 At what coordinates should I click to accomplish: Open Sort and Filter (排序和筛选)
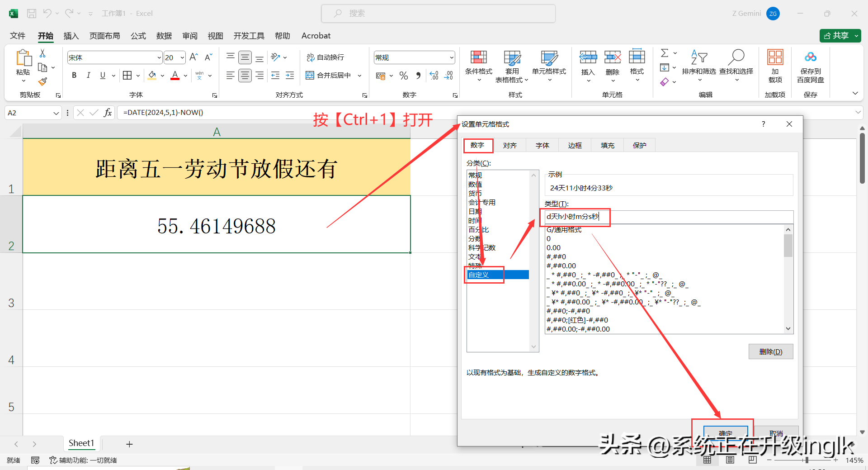point(699,66)
